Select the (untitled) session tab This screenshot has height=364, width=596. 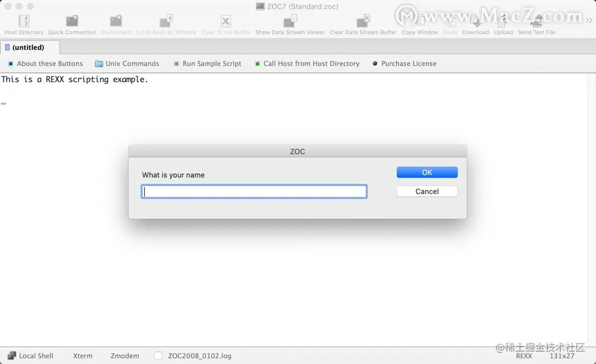30,47
